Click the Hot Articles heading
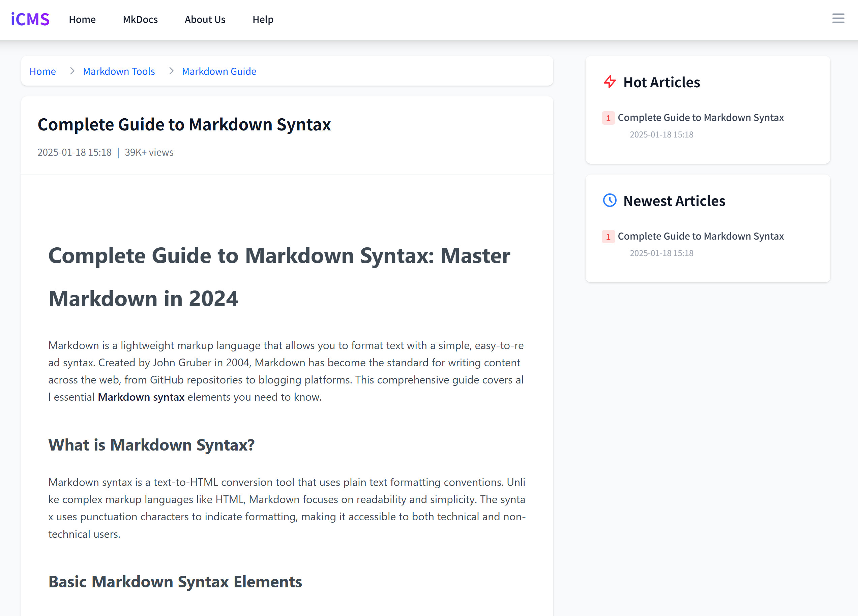 click(x=661, y=82)
